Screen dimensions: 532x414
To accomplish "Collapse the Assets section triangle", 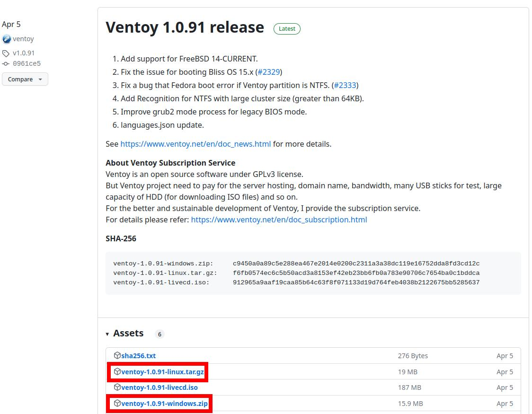I will tap(107, 335).
